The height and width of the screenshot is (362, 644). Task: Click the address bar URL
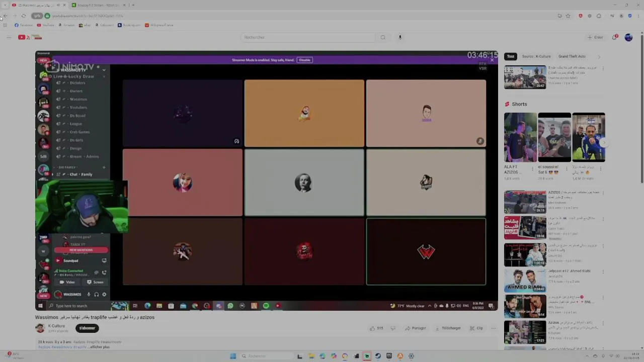[x=88, y=16]
